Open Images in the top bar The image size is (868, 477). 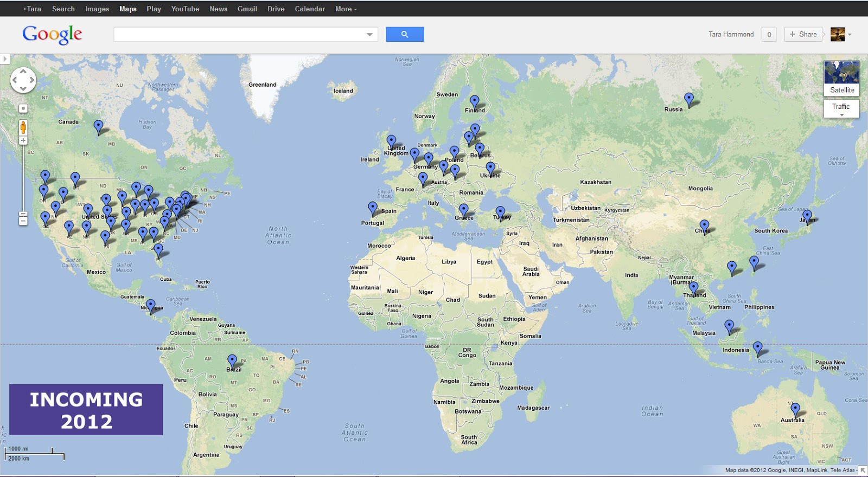pos(97,9)
